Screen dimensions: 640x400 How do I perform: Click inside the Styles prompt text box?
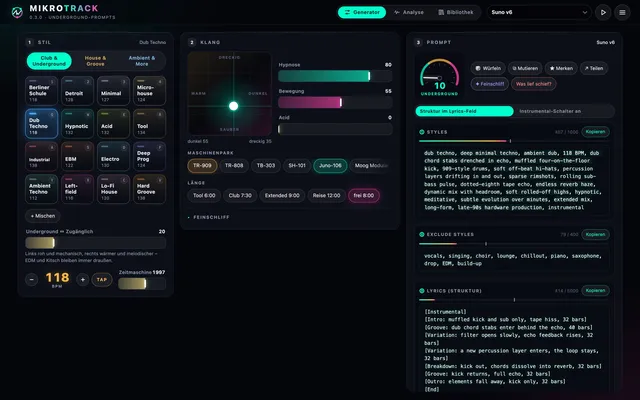[x=513, y=180]
